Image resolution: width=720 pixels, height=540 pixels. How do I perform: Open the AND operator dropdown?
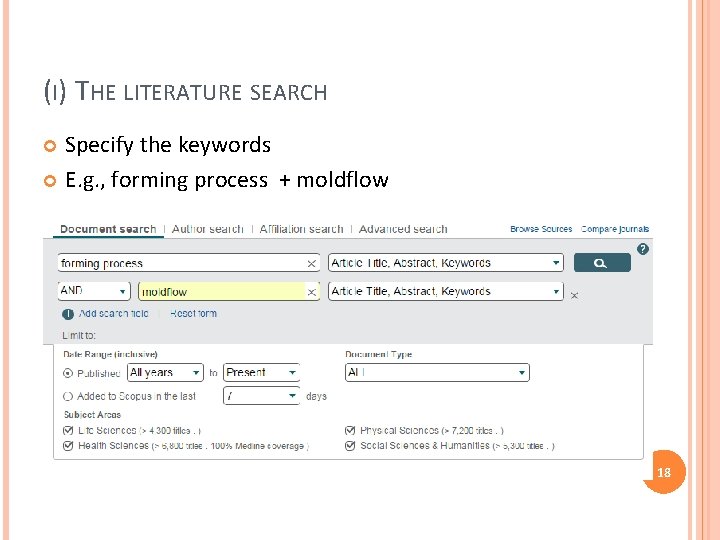point(94,291)
